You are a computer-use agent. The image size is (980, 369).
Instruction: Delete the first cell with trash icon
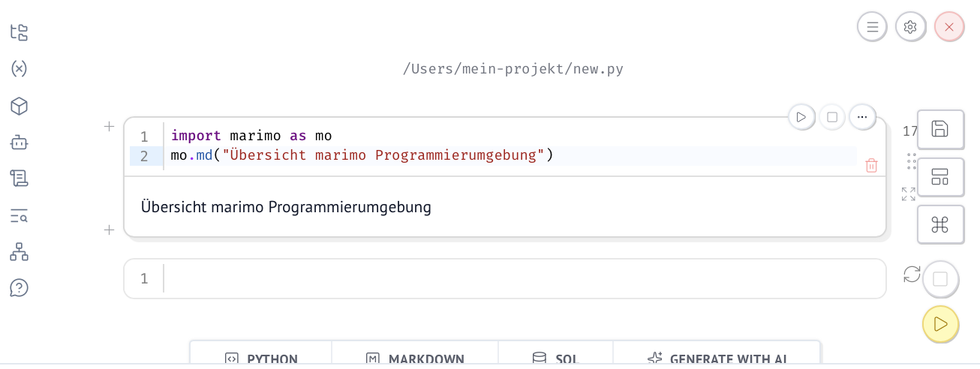pos(871,166)
